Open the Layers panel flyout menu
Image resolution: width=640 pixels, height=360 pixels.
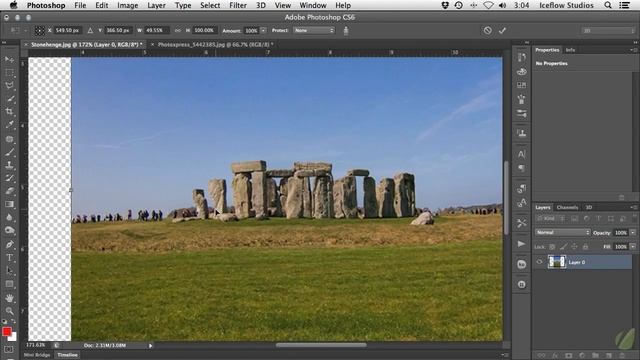click(633, 207)
